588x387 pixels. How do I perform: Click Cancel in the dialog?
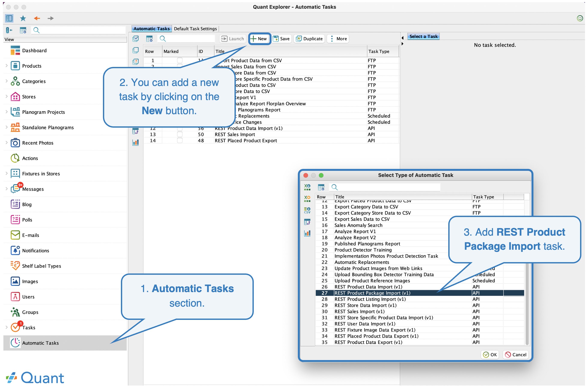[516, 355]
